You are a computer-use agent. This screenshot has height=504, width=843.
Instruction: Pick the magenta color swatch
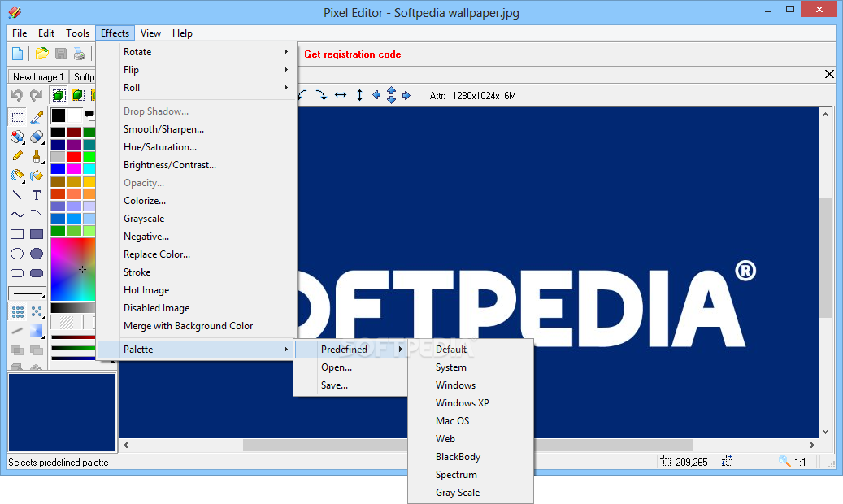click(x=74, y=169)
